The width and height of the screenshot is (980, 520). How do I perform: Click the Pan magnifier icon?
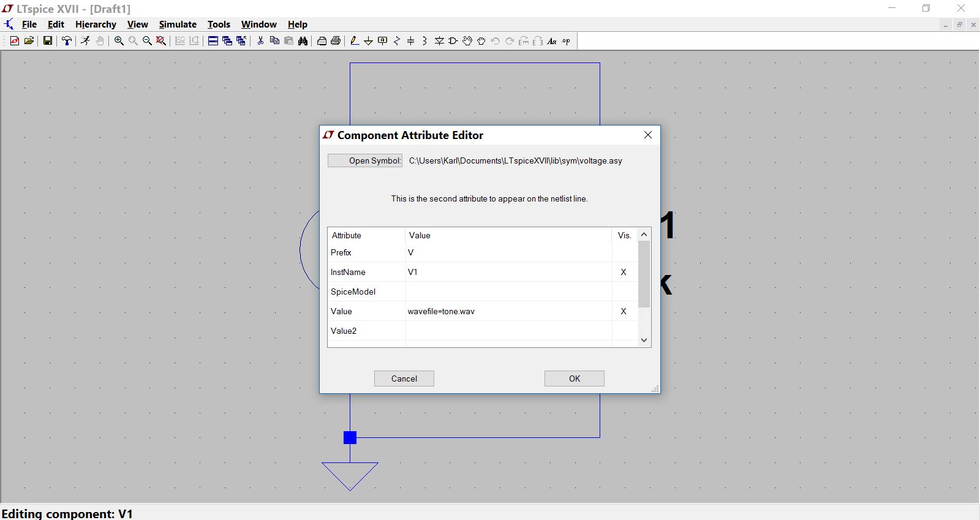[133, 41]
